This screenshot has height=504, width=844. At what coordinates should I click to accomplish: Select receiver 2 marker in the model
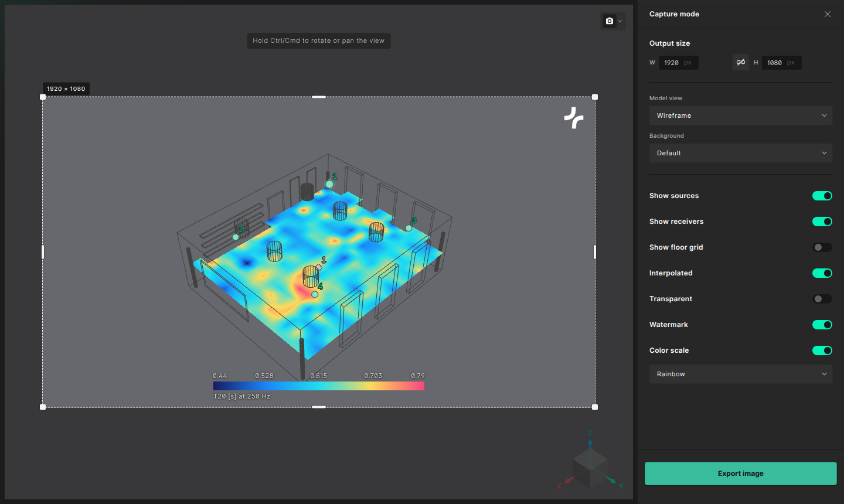(236, 237)
